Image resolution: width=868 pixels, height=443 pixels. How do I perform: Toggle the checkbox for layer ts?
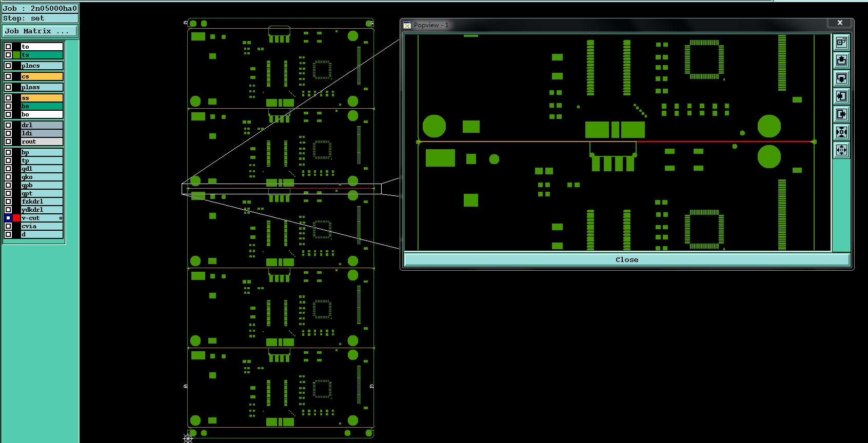pos(8,55)
